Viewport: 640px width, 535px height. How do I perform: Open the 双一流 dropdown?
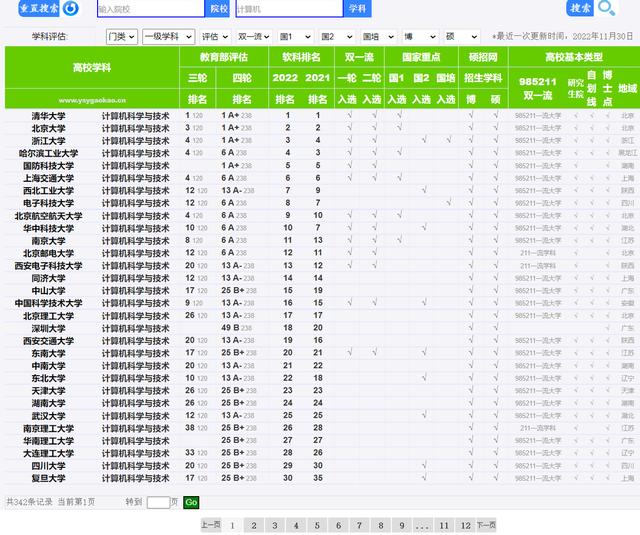pyautogui.click(x=254, y=37)
